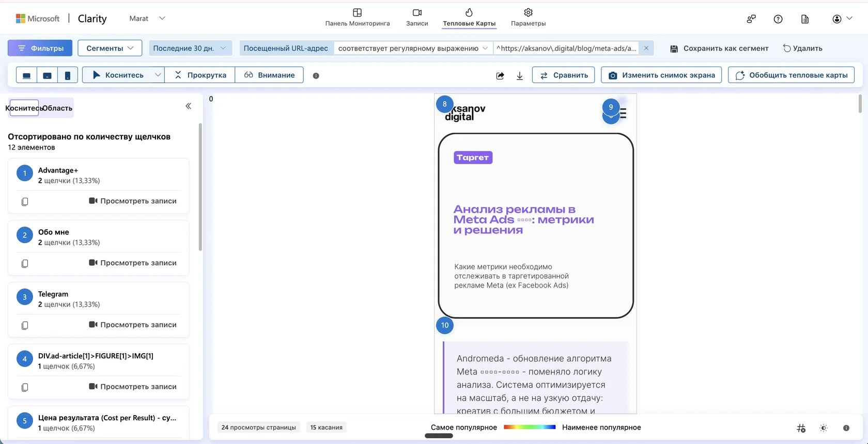Expand the Коснитесь heatmap type arrow
This screenshot has width=868, height=444.
click(158, 75)
